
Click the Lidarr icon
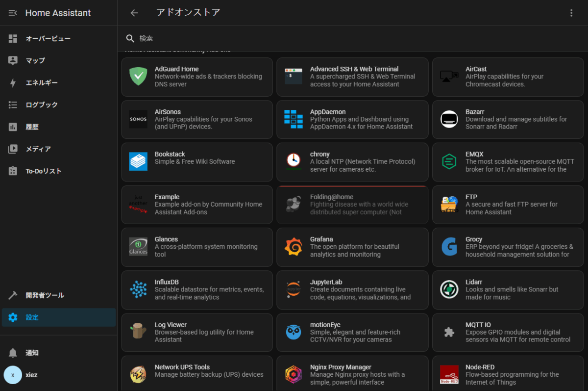449,289
